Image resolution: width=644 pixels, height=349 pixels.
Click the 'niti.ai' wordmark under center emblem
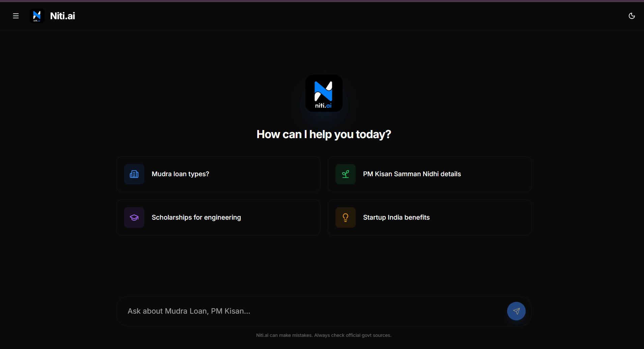tap(323, 106)
